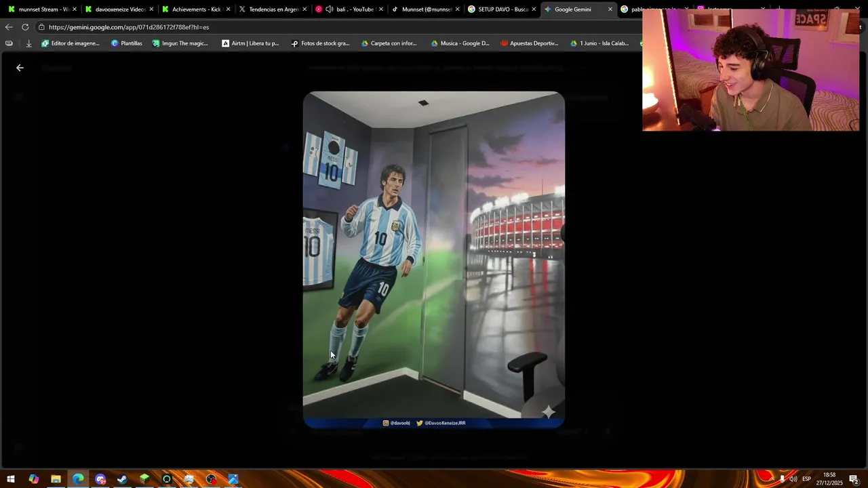Screen dimensions: 868x488
Task: Change the ESP keyboard language
Action: pyautogui.click(x=806, y=479)
